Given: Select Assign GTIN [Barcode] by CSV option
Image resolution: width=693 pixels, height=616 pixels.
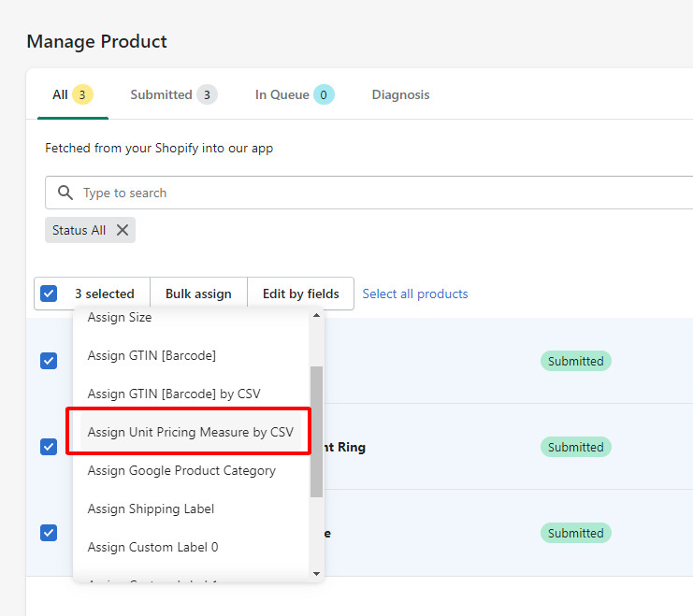Looking at the screenshot, I should [x=174, y=394].
